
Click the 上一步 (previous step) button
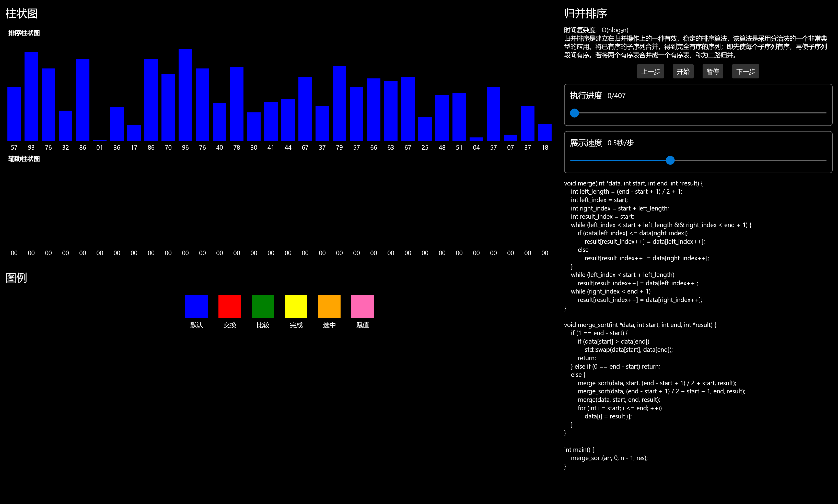650,72
